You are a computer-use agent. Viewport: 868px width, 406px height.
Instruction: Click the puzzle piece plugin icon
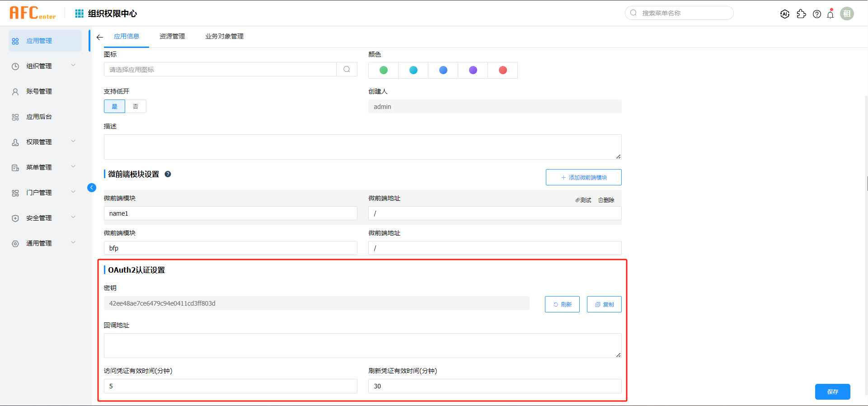(x=802, y=14)
